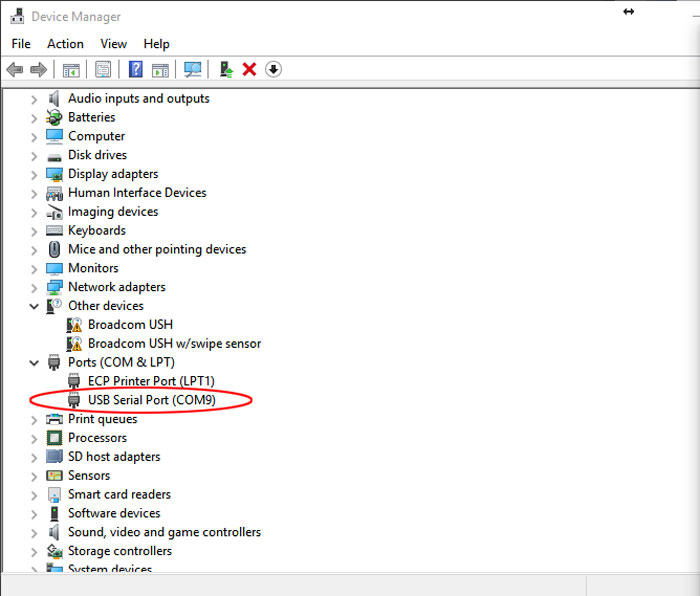Viewport: 700px width, 596px height.
Task: Click the Forward arrow toolbar button
Action: click(x=38, y=70)
